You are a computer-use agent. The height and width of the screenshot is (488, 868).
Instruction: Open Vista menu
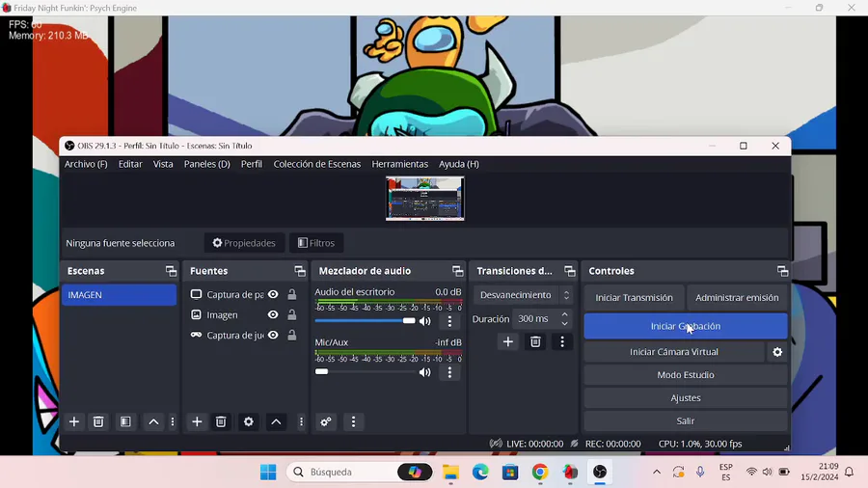163,164
